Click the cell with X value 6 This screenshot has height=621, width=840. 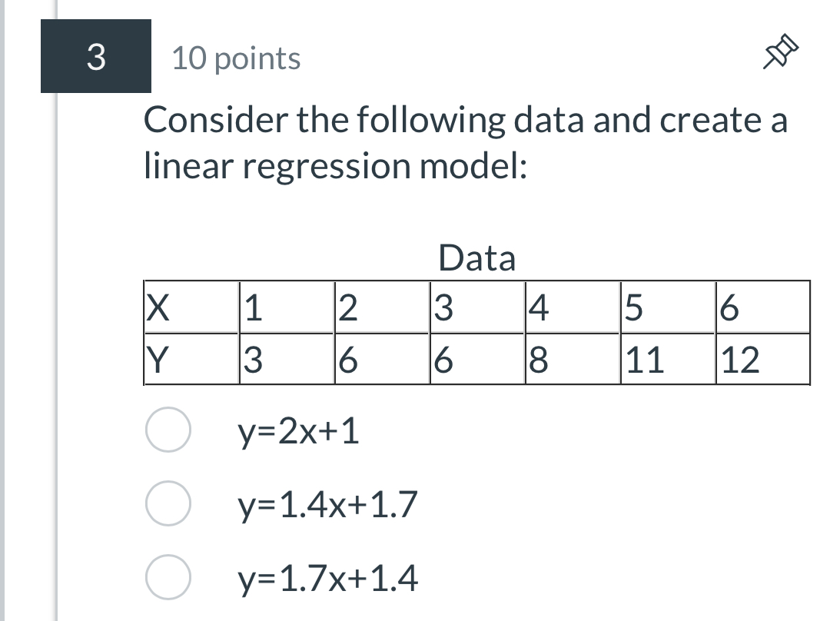pos(761,307)
